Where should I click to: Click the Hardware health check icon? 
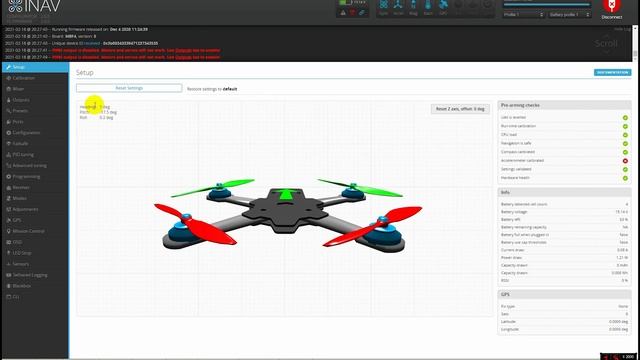point(625,178)
